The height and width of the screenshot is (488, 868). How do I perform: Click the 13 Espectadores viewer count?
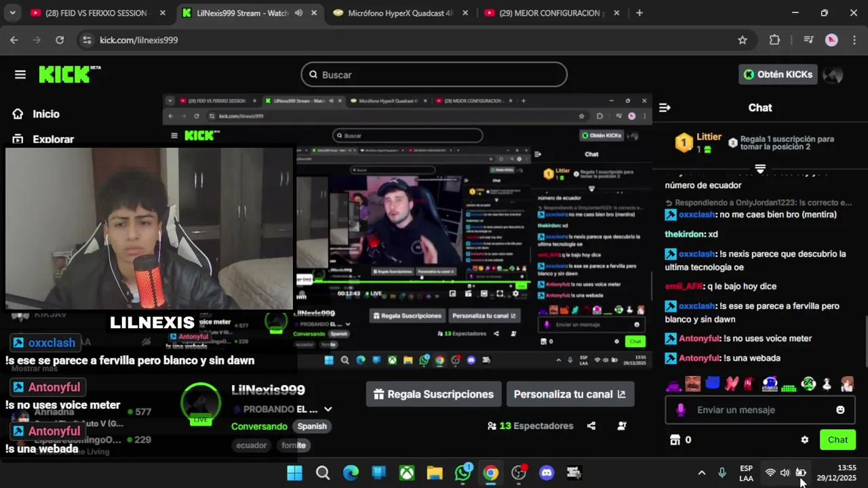click(530, 426)
